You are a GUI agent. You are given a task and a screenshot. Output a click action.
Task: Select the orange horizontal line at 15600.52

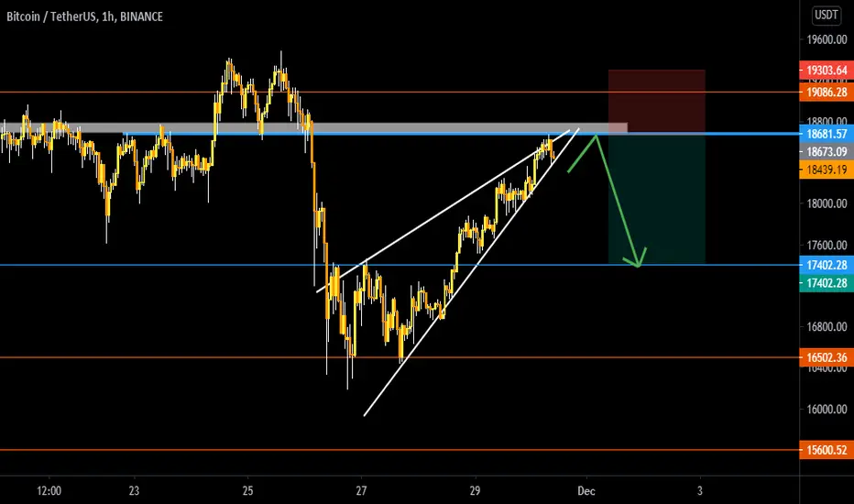point(400,450)
